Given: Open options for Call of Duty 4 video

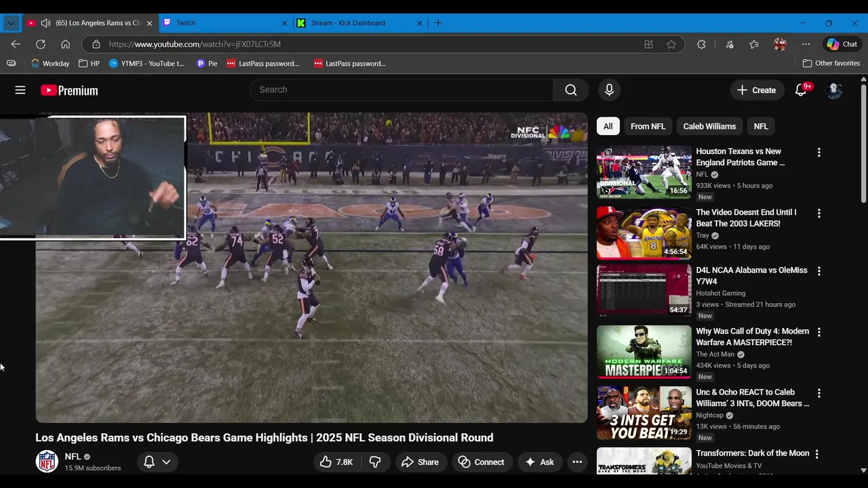Looking at the screenshot, I should [x=818, y=332].
